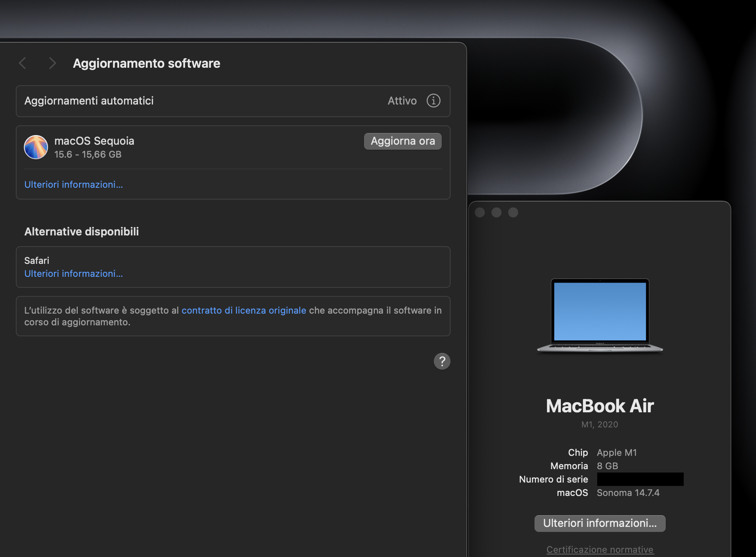Open help via the question mark icon
This screenshot has width=756, height=557.
click(442, 361)
